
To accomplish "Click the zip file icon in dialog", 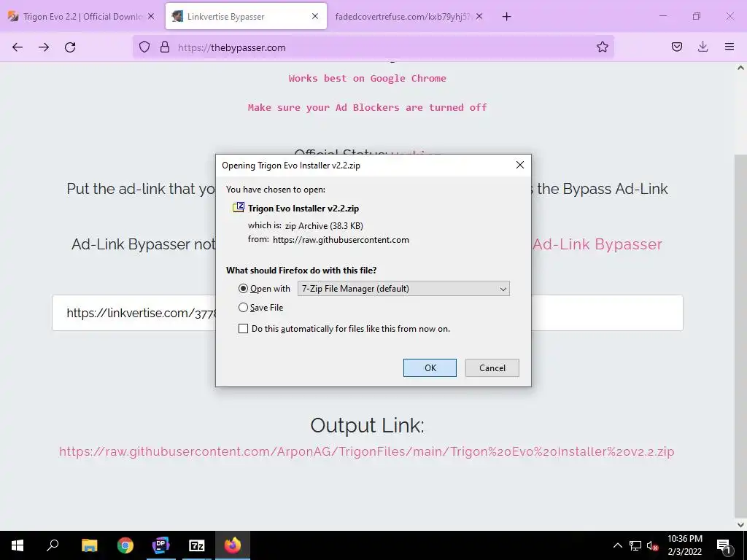I will 239,208.
